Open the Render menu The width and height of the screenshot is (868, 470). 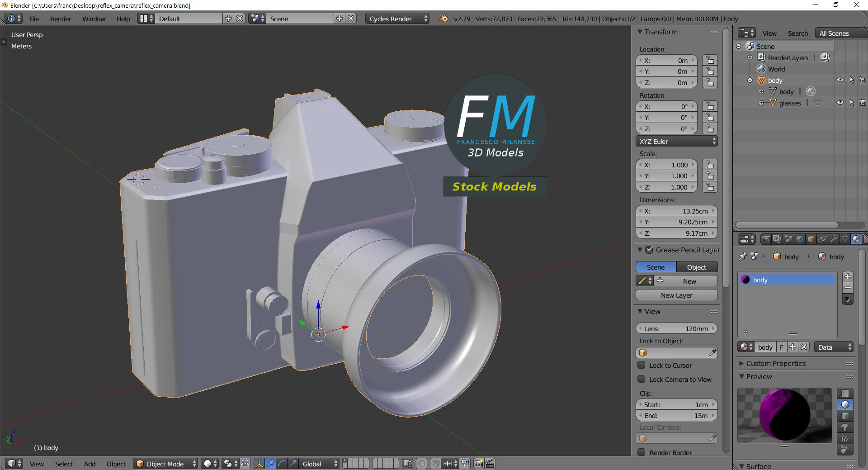tap(61, 19)
